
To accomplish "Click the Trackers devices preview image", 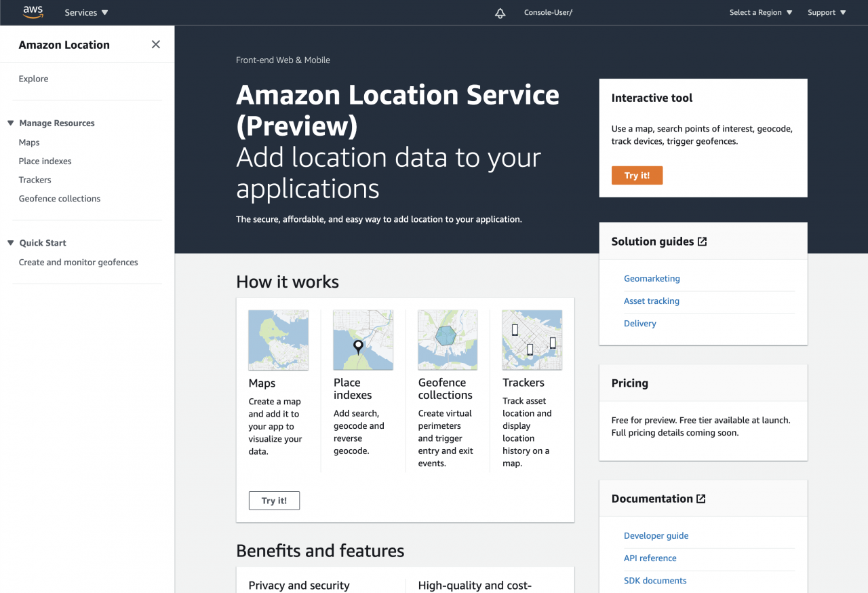I will 532,339.
